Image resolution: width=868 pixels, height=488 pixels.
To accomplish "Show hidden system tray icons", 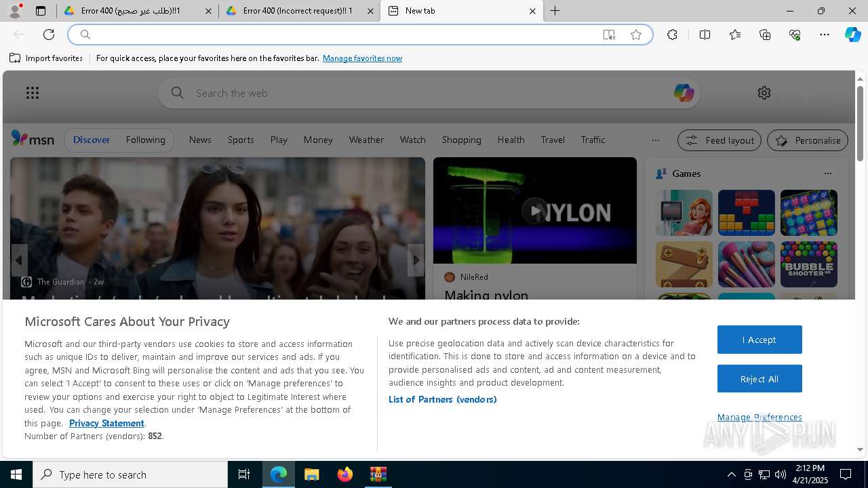I will click(x=731, y=474).
